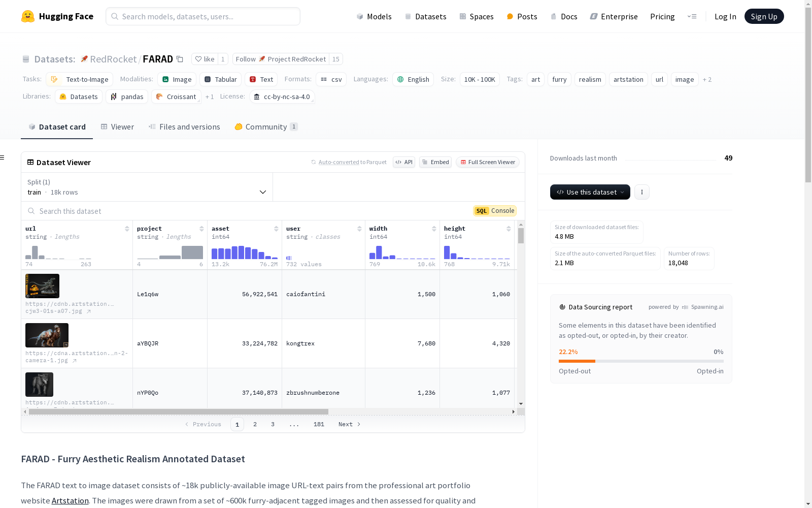Click the Embed button

coord(435,162)
